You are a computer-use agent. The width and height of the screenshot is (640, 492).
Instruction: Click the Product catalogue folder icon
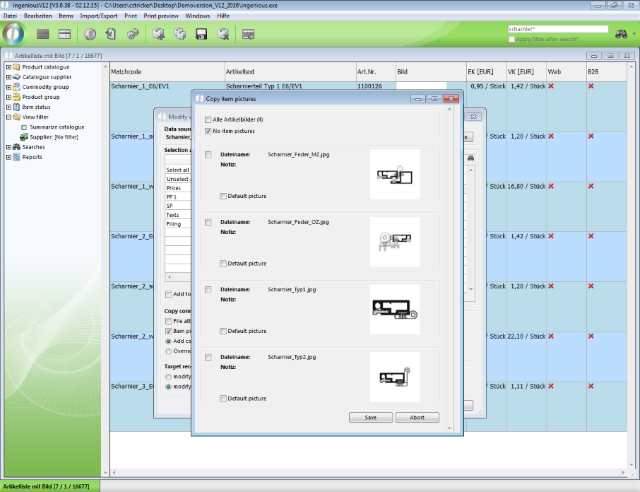tap(16, 67)
